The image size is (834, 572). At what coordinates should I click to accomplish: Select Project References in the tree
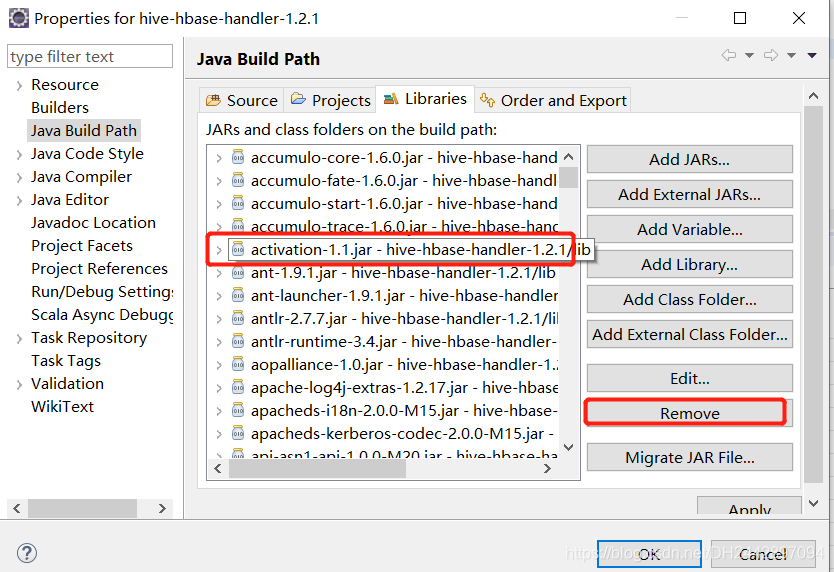(99, 268)
